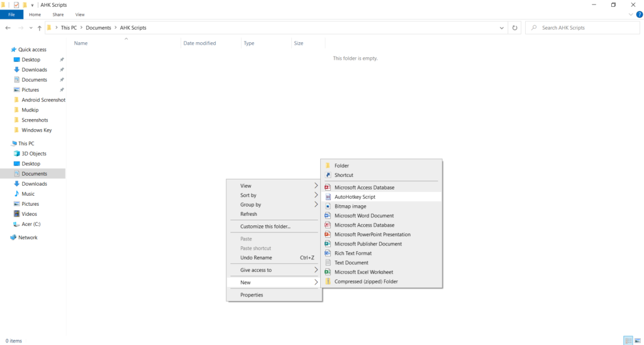Click the Back navigation arrow
The width and height of the screenshot is (644, 345).
[8, 28]
